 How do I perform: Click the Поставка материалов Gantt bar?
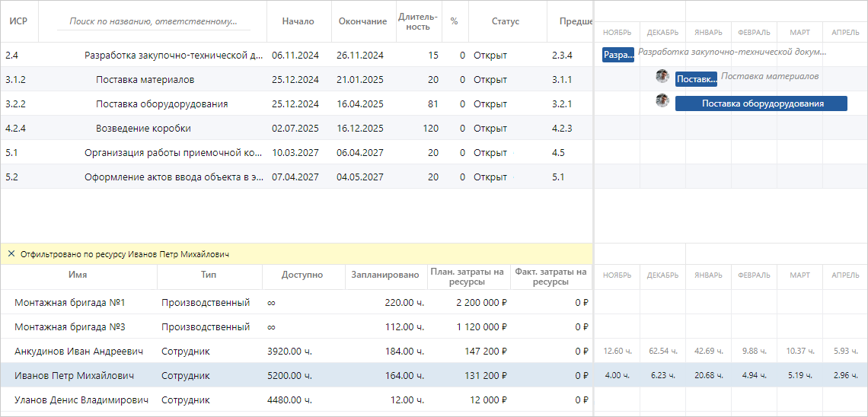click(696, 79)
